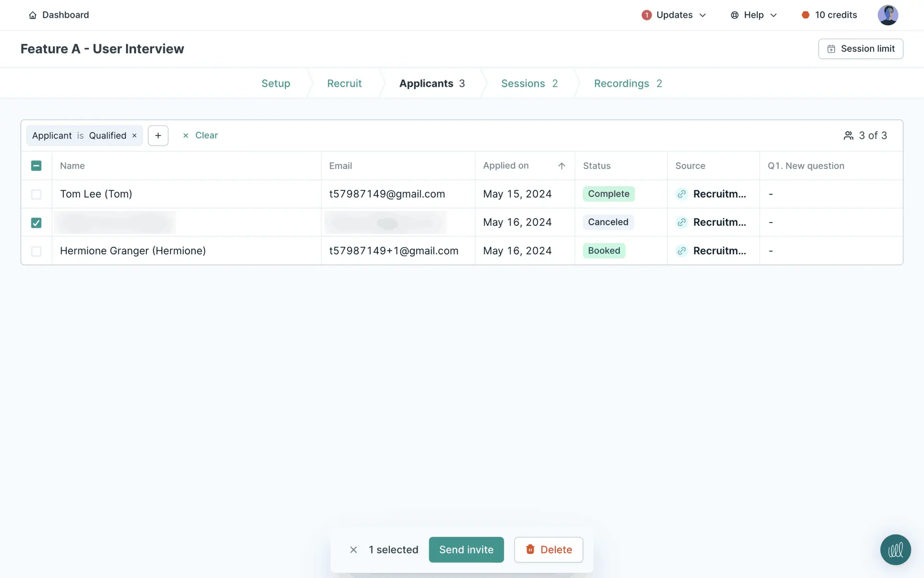Click the Delete button

(548, 550)
